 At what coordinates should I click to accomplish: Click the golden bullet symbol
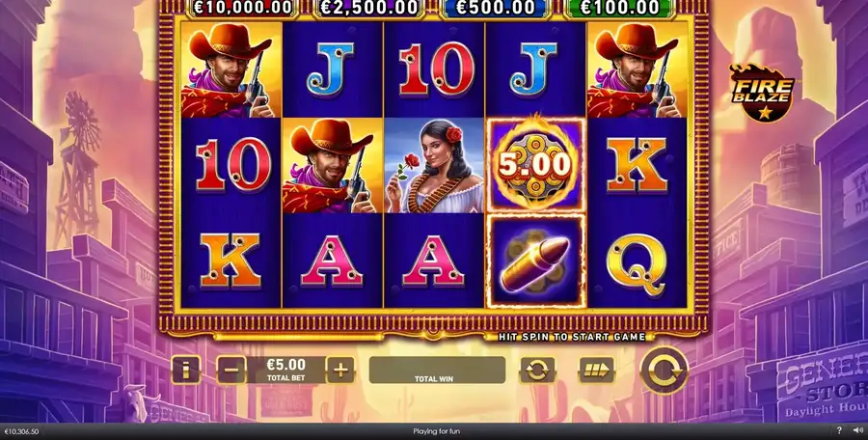pyautogui.click(x=535, y=261)
